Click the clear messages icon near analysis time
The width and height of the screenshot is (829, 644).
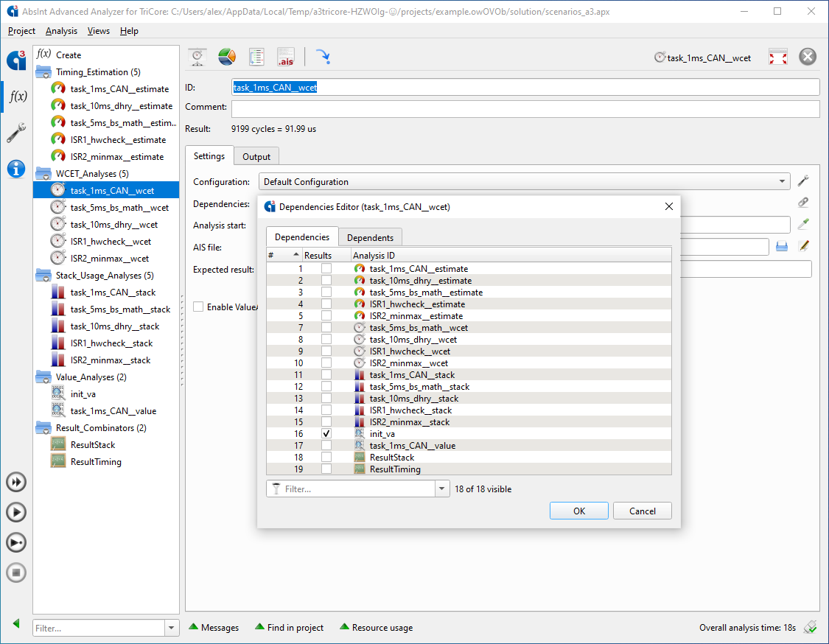810,627
